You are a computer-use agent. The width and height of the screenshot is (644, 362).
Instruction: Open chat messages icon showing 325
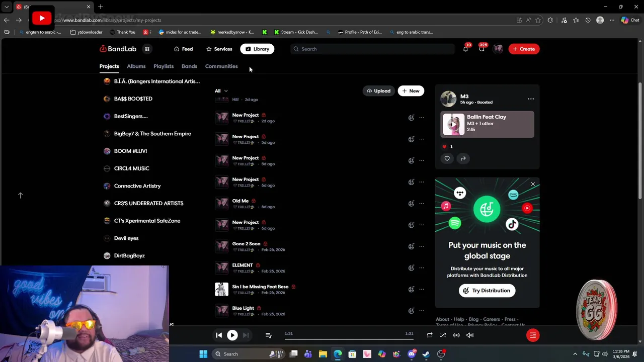click(481, 49)
